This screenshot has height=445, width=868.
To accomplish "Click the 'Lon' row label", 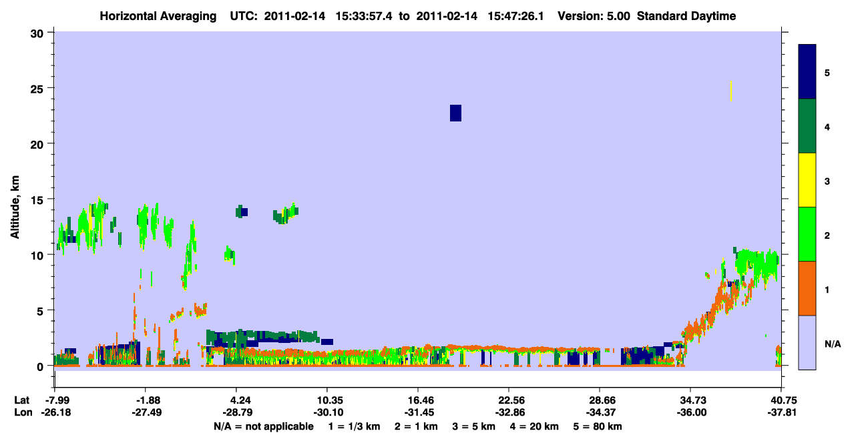I will click(x=22, y=412).
